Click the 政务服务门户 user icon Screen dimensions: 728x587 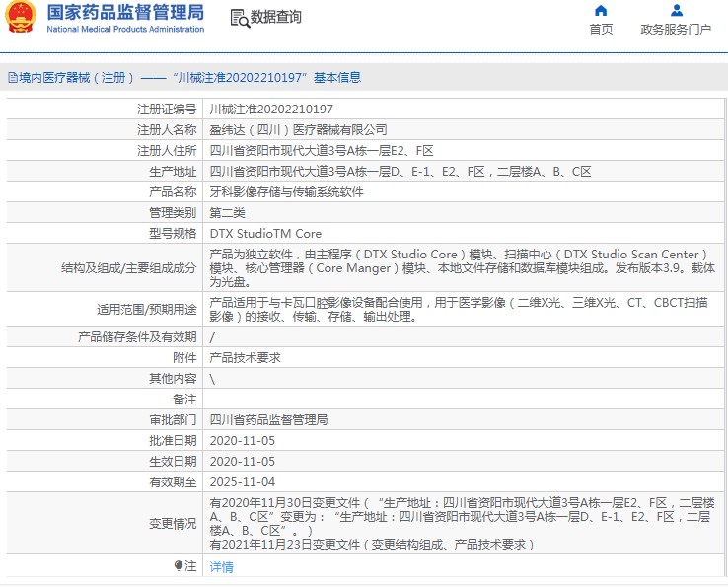tap(677, 10)
